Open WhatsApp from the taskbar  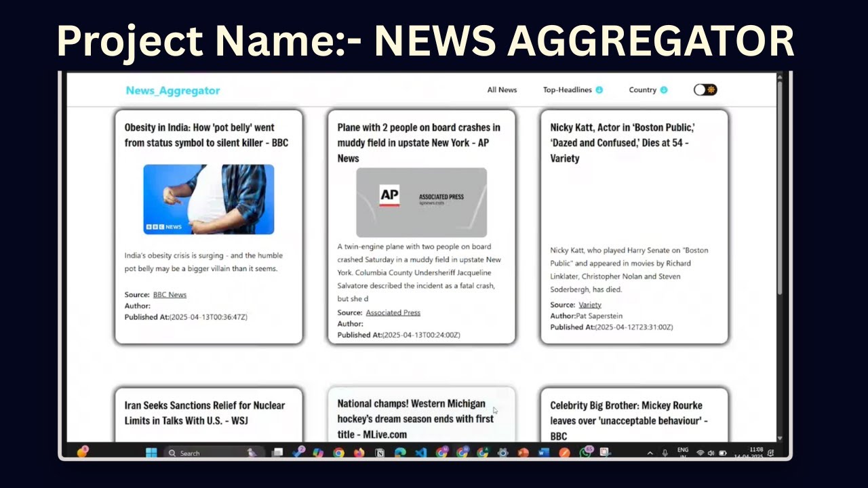[585, 451]
